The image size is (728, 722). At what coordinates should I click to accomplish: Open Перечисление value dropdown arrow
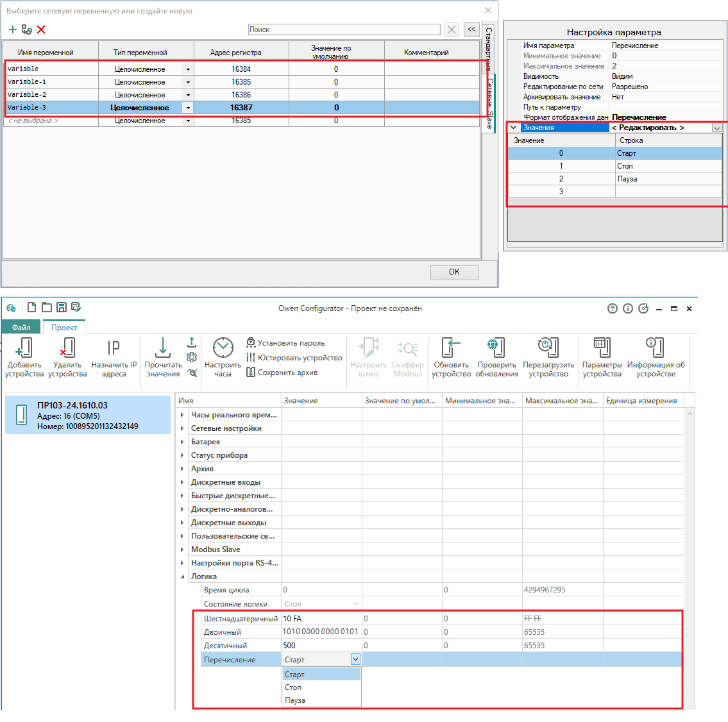pos(355,659)
